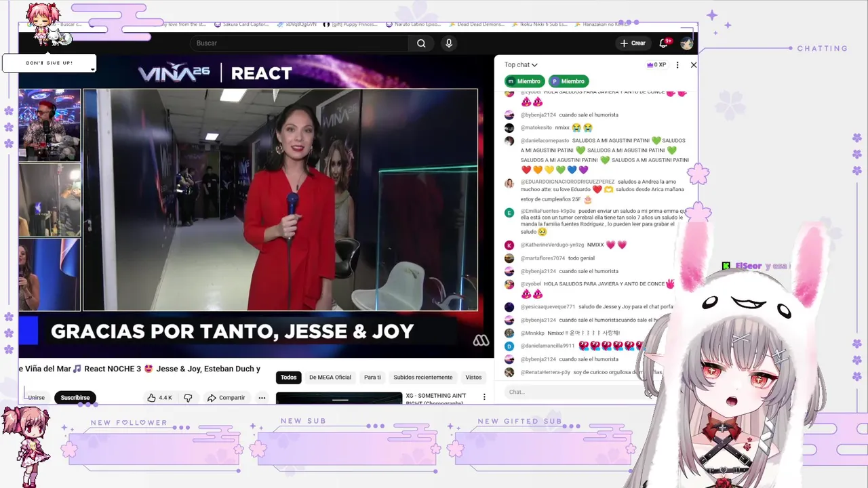Dislike the video with thumbs-down icon
Viewport: 868px width, 488px height.
pyautogui.click(x=188, y=398)
